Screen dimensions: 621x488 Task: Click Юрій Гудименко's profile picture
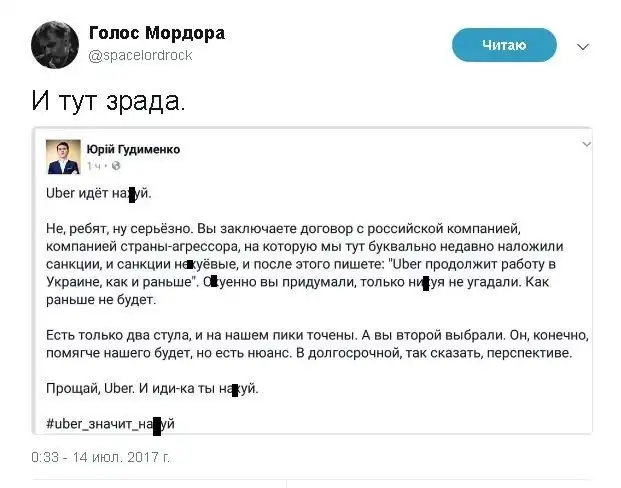click(63, 155)
